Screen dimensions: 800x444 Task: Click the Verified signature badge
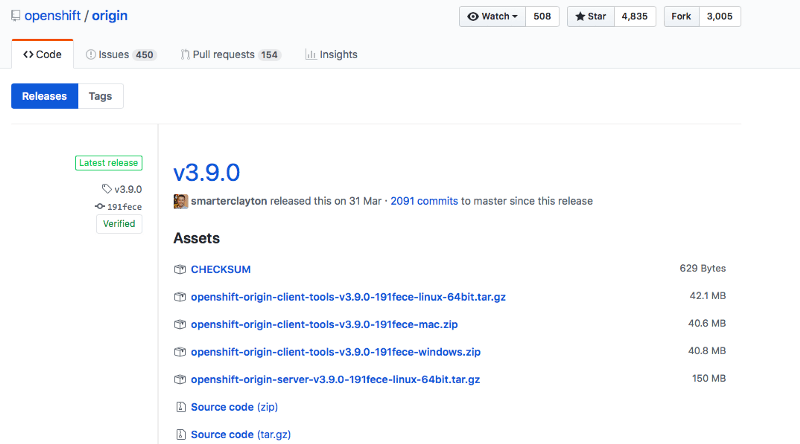click(119, 224)
